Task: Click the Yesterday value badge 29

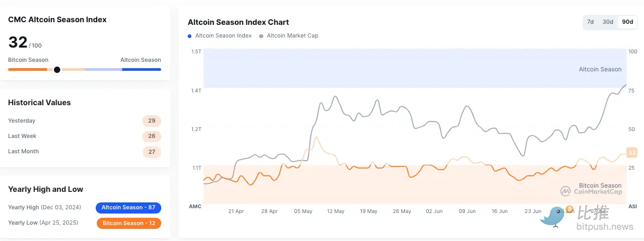Action: tap(152, 121)
